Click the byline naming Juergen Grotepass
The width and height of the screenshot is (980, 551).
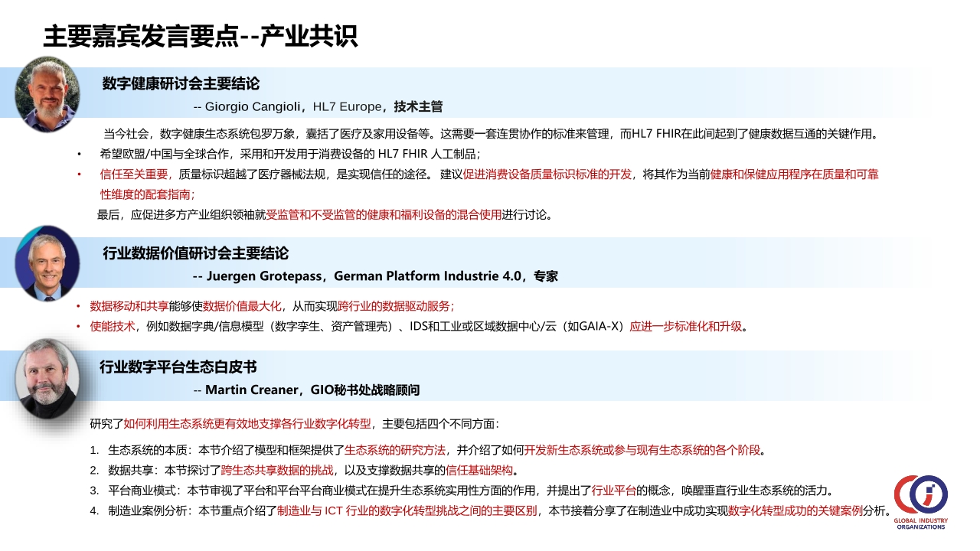click(x=375, y=276)
